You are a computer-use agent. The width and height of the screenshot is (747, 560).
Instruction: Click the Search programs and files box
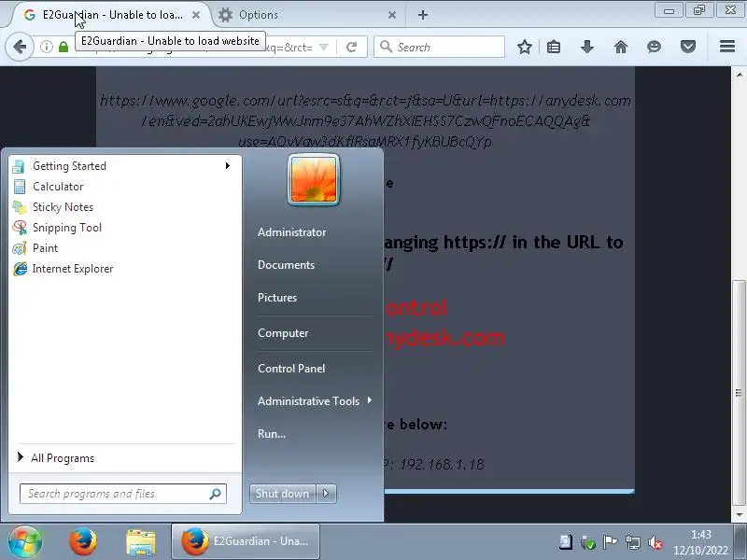(x=123, y=494)
